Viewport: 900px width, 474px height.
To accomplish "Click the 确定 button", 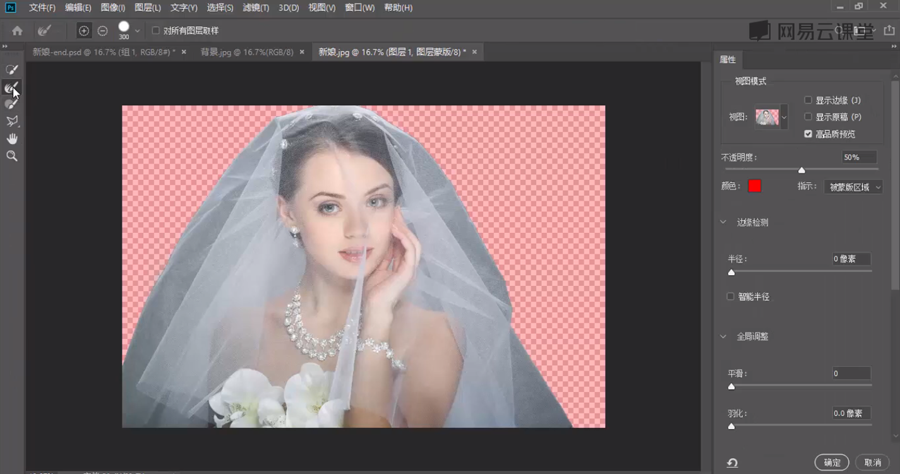I will coord(832,462).
